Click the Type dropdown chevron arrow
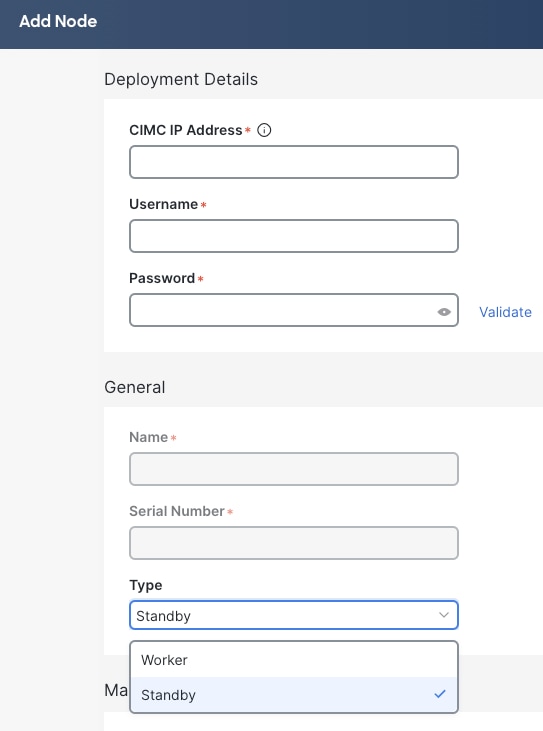The width and height of the screenshot is (543, 731). (x=444, y=615)
